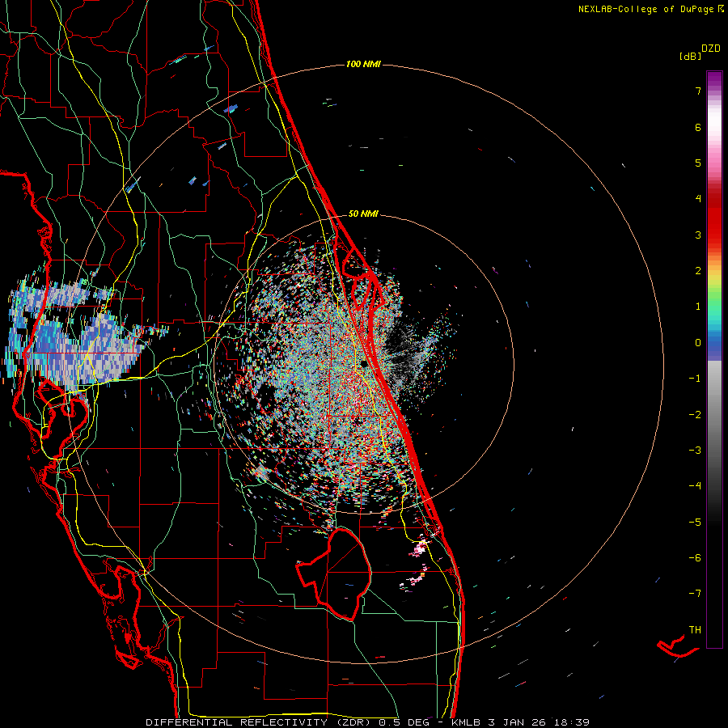Click the positive 7 scale value
Viewport: 728px width, 728px height.
coord(698,91)
